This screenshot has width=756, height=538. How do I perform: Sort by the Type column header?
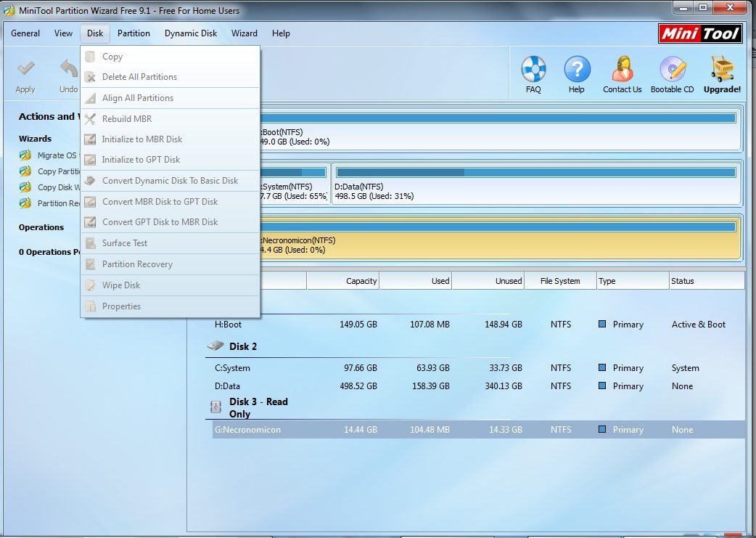(633, 281)
